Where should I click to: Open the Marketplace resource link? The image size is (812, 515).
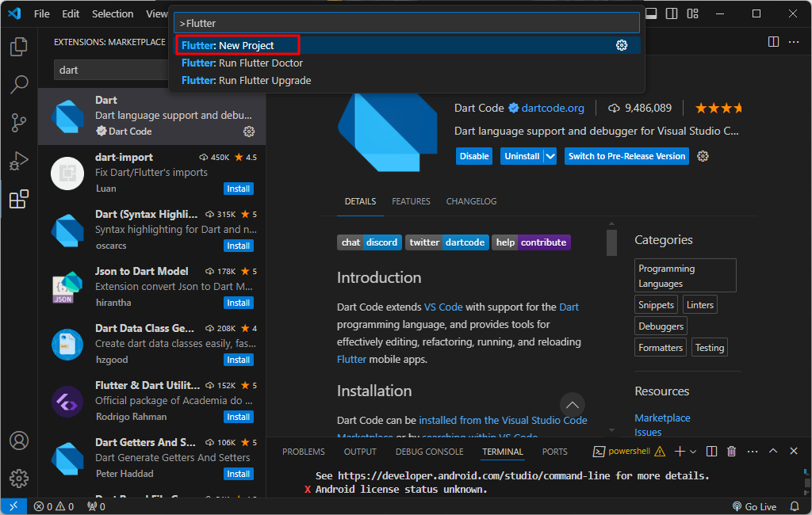(x=662, y=418)
